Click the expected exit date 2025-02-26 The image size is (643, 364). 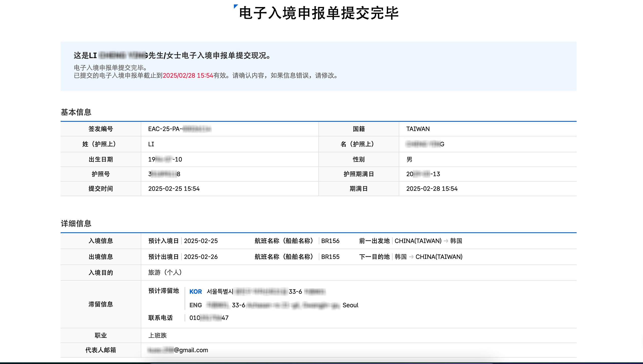(201, 257)
